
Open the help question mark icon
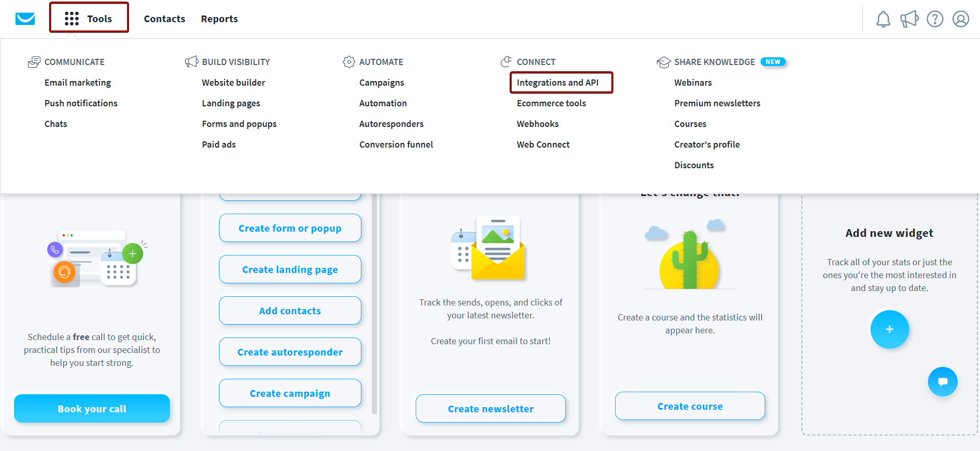click(x=935, y=19)
